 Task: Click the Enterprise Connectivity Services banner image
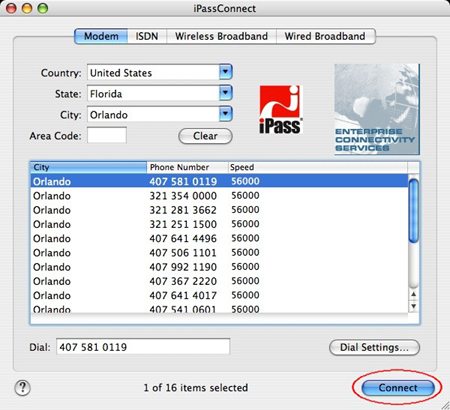[377, 109]
